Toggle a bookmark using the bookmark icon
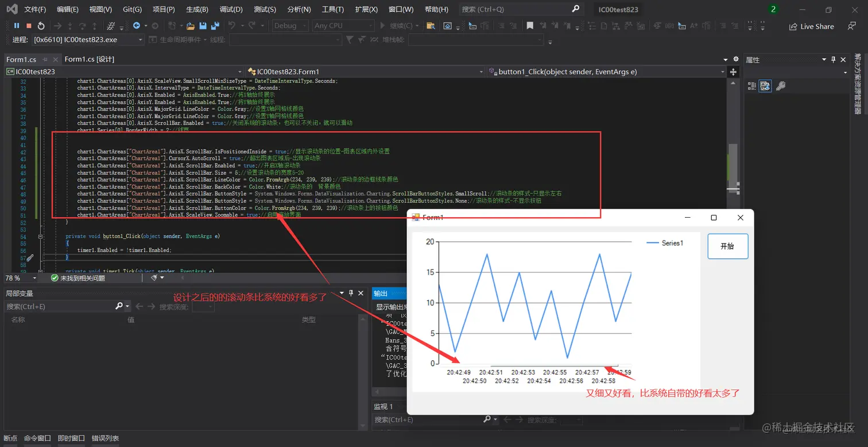This screenshot has width=868, height=447. coord(529,25)
